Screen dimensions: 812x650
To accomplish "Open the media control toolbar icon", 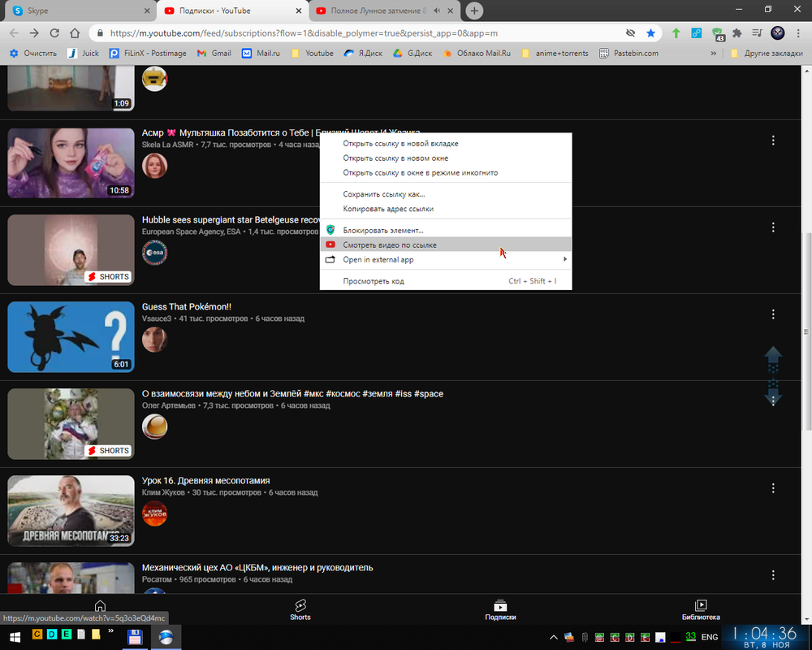I will point(757,33).
